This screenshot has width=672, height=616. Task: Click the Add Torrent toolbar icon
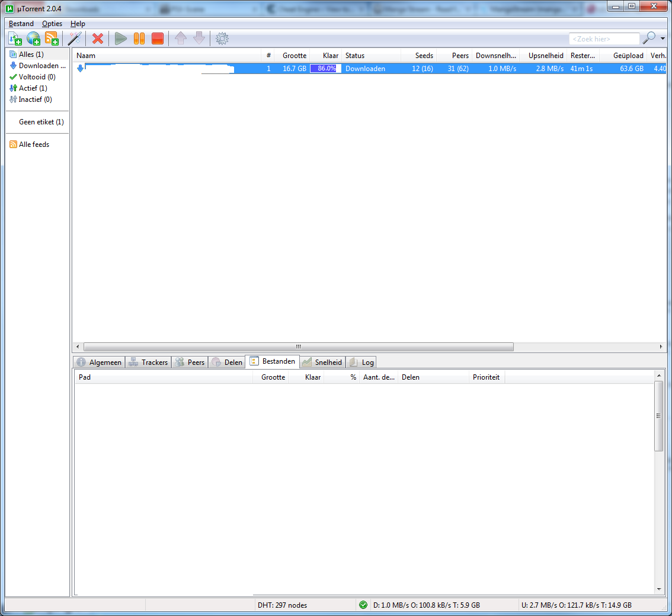15,38
